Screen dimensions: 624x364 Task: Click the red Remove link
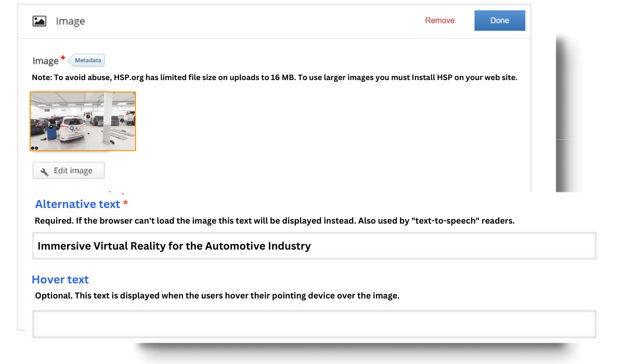pyautogui.click(x=439, y=20)
